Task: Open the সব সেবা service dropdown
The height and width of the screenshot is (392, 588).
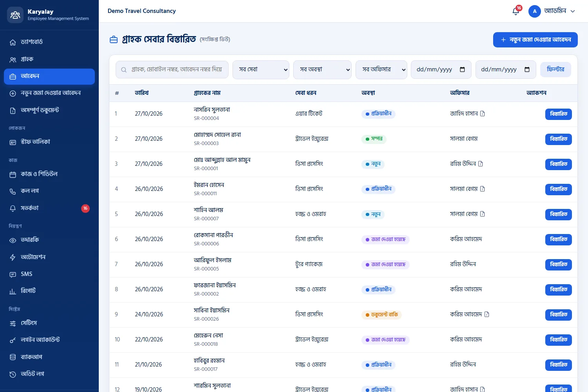Action: click(261, 70)
